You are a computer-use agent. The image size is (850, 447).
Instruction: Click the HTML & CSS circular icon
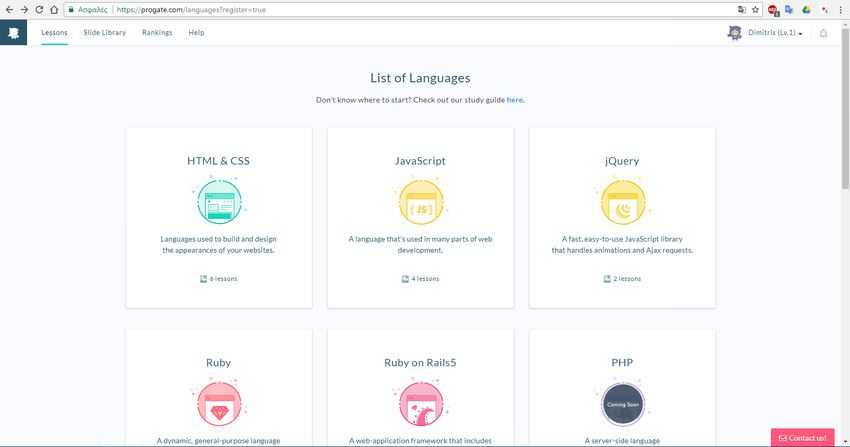coord(219,202)
